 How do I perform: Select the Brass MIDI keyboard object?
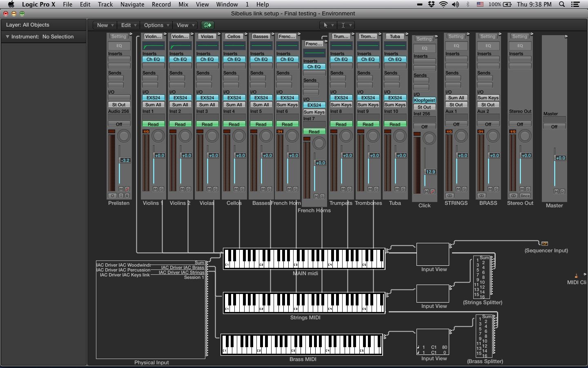(302, 345)
